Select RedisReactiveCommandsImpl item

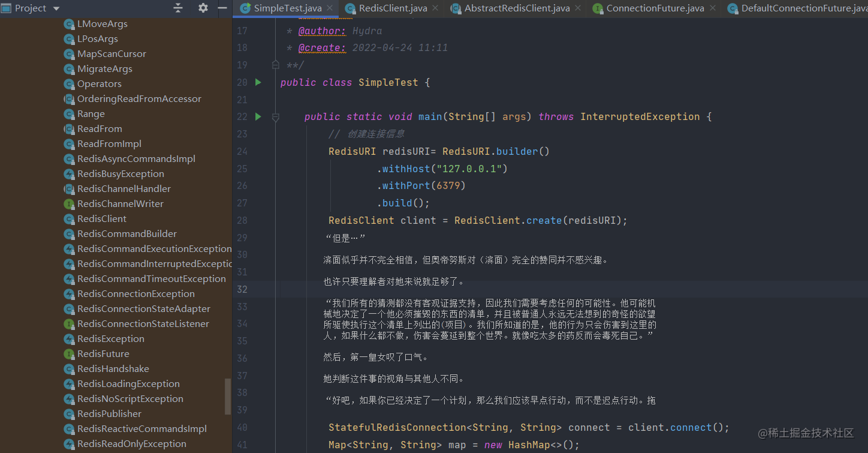click(142, 429)
